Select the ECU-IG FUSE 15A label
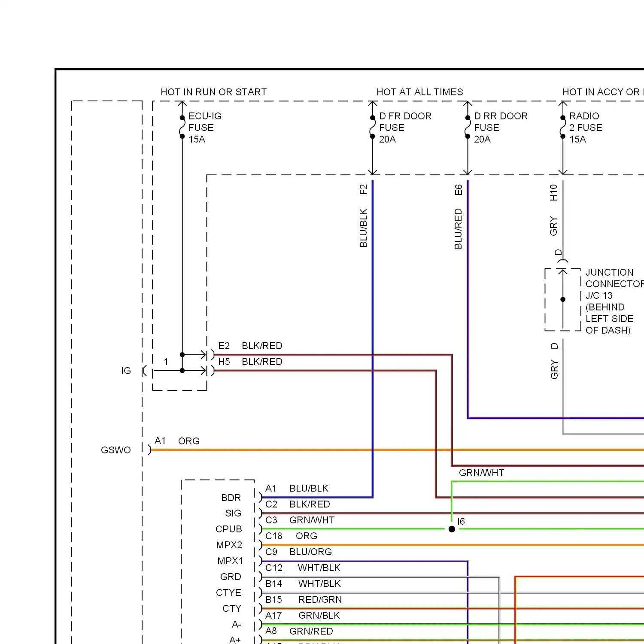The width and height of the screenshot is (644, 644). click(205, 128)
